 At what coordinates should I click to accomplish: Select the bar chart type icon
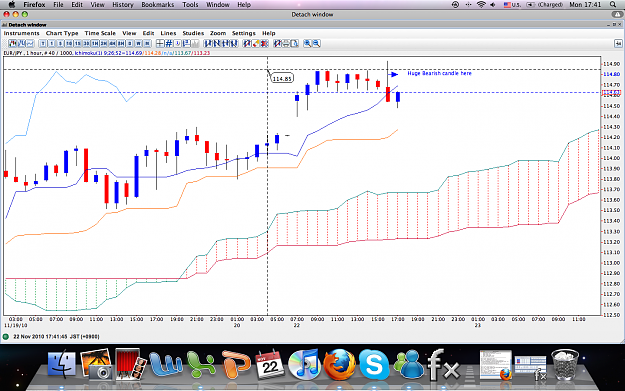22,43
